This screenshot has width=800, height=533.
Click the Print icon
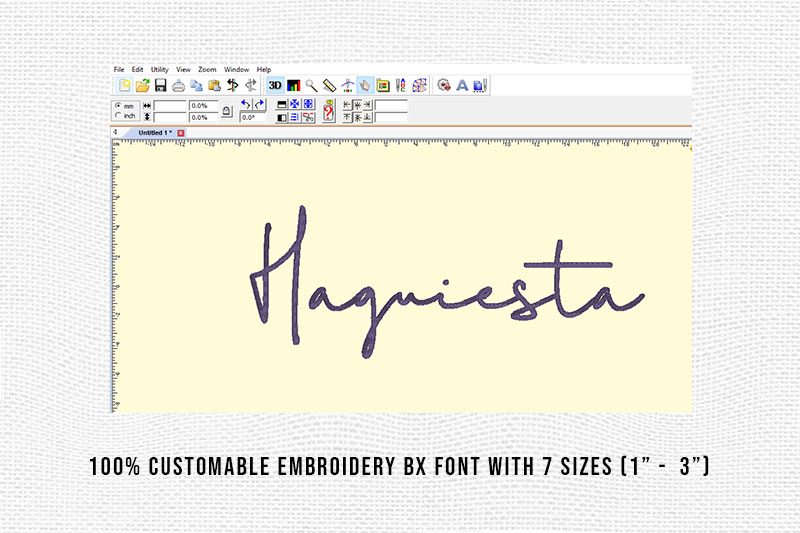(178, 85)
